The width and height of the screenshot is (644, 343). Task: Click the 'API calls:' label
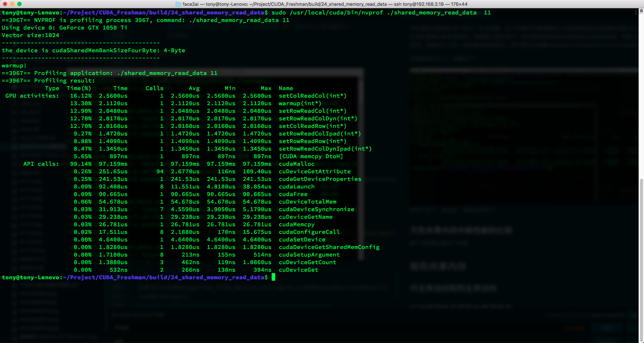click(41, 164)
